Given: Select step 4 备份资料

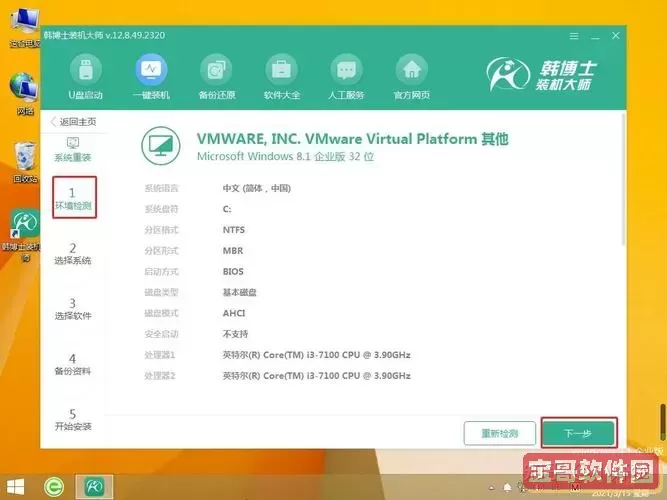Looking at the screenshot, I should point(73,364).
